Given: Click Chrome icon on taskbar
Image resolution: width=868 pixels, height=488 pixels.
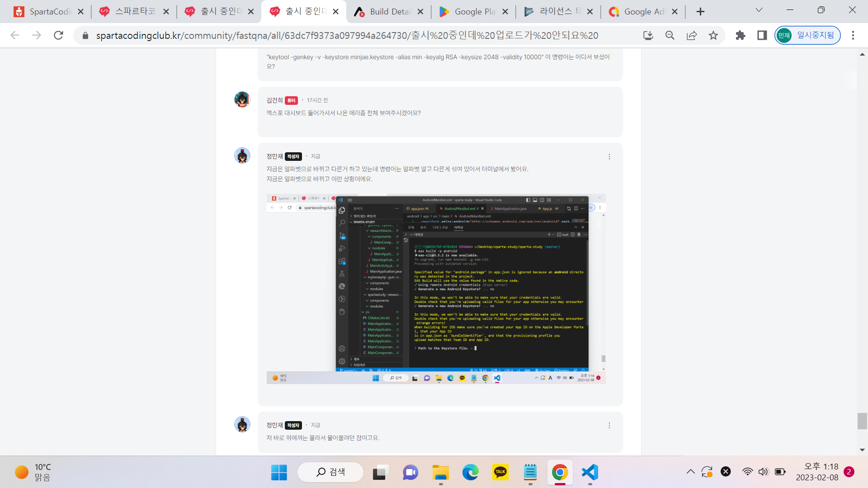Looking at the screenshot, I should 560,473.
